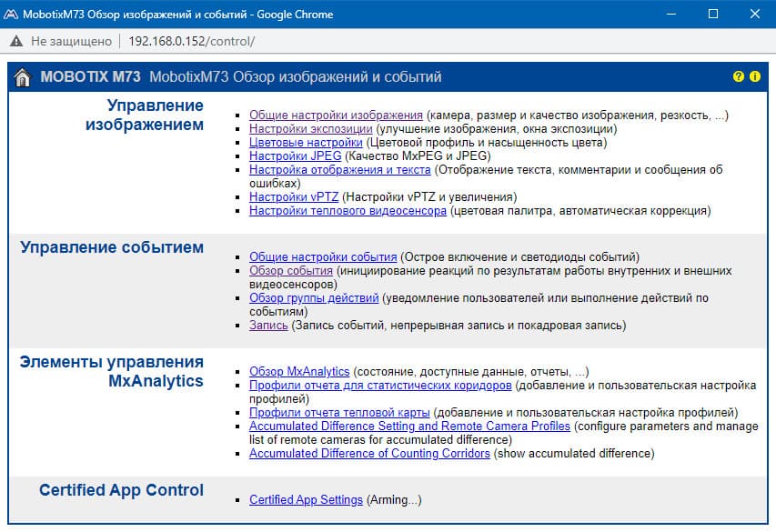Open Профили отчета для статистических коридоров link
Screen dimensions: 776x532
380,386
